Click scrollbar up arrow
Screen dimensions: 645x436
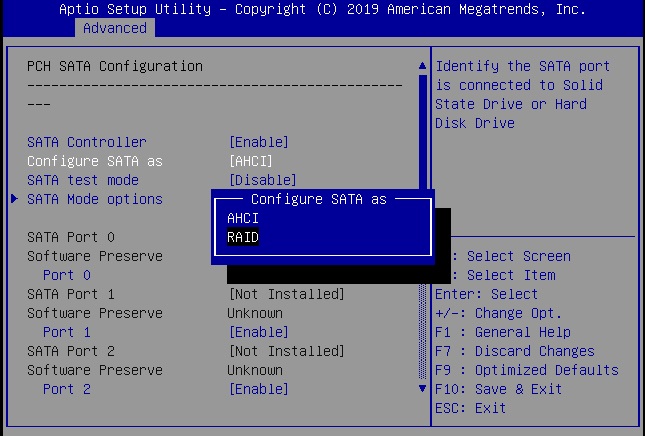click(x=422, y=66)
